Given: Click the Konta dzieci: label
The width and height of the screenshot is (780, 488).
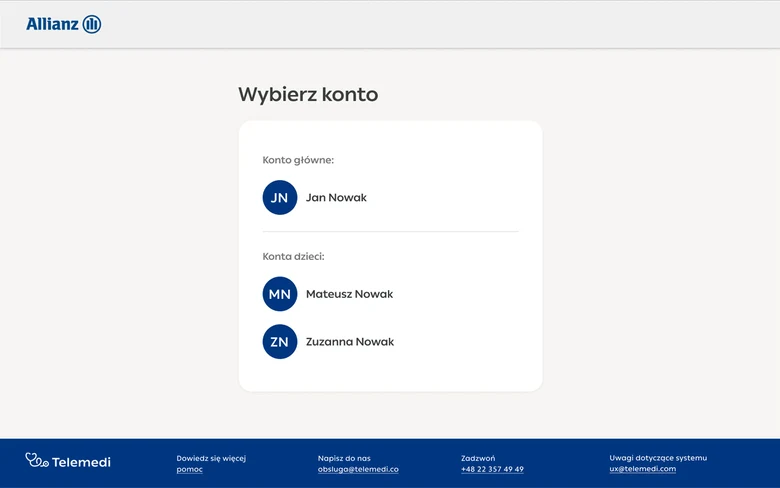Looking at the screenshot, I should [293, 257].
